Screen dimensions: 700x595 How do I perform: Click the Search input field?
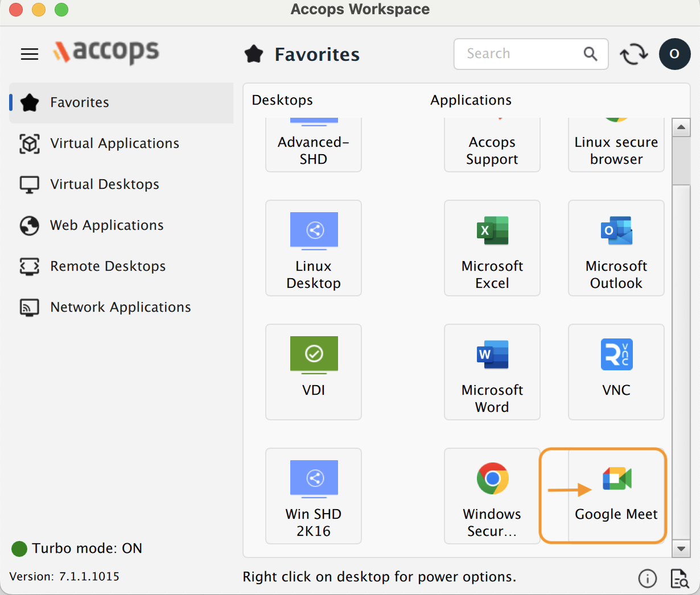point(518,54)
